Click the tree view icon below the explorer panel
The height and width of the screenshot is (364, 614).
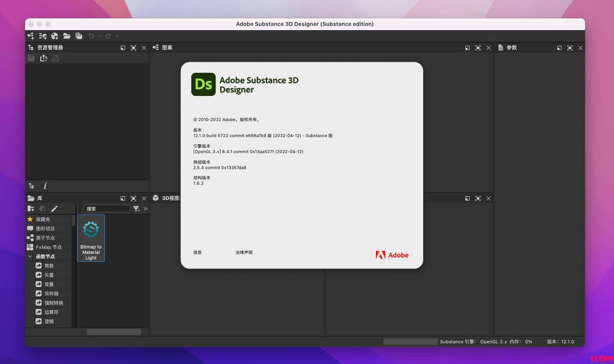click(31, 186)
